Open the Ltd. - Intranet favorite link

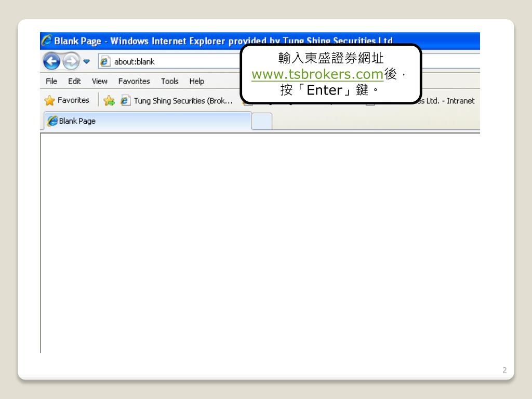(x=447, y=101)
